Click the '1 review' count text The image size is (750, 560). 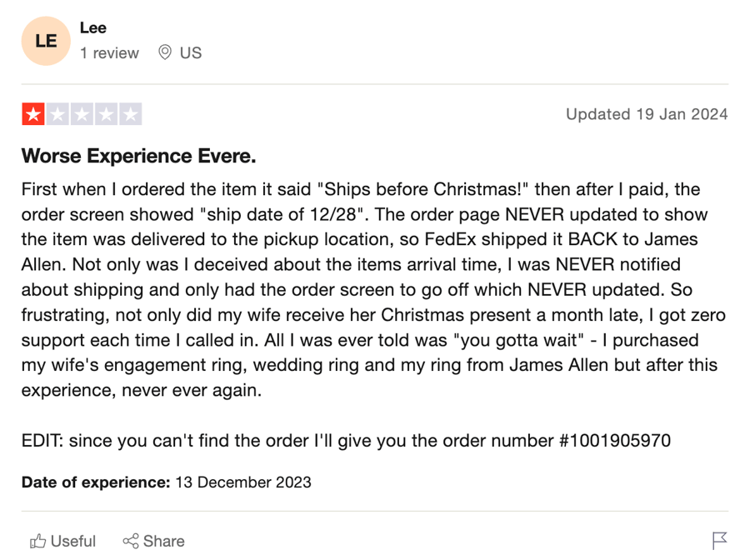click(109, 53)
